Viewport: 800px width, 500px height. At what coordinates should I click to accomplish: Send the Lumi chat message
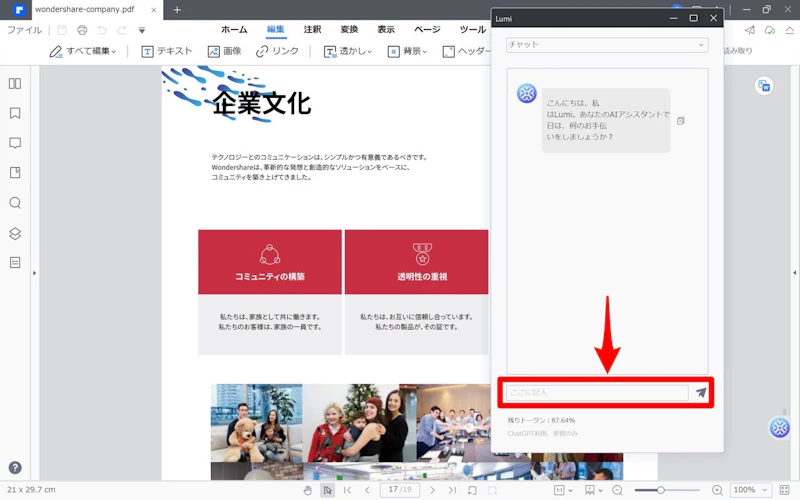(x=701, y=392)
